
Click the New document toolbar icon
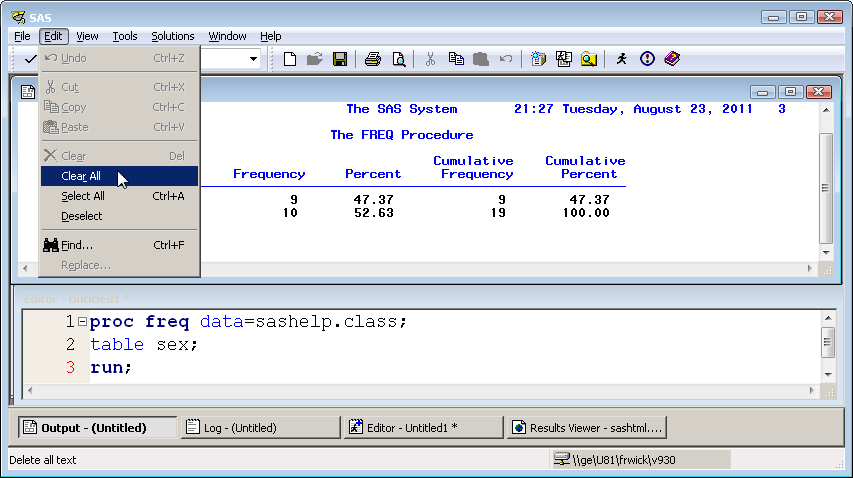click(x=290, y=59)
